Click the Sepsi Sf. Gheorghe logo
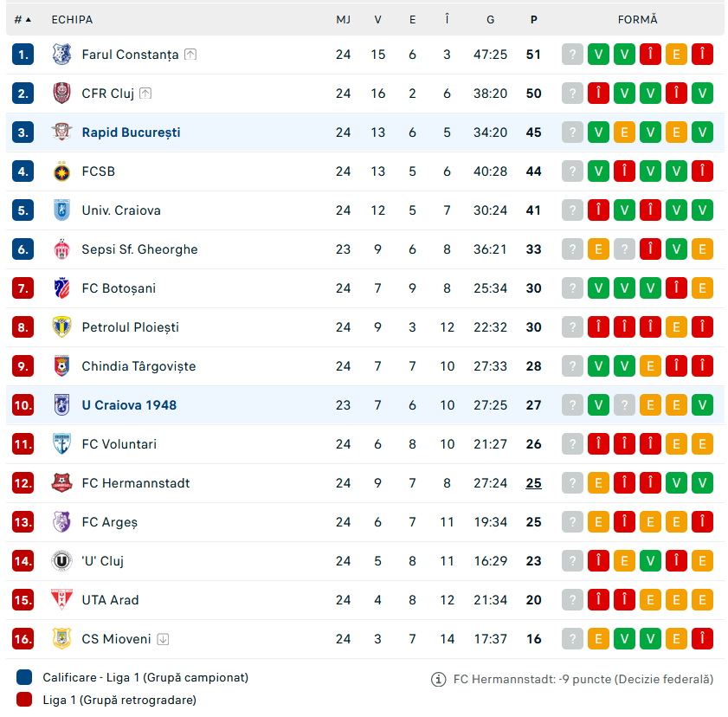Image resolution: width=728 pixels, height=717 pixels. (61, 249)
